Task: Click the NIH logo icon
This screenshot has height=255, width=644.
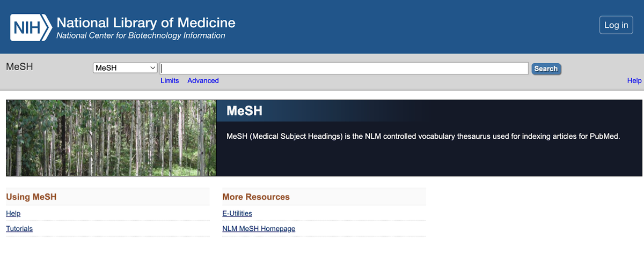Action: [x=31, y=27]
